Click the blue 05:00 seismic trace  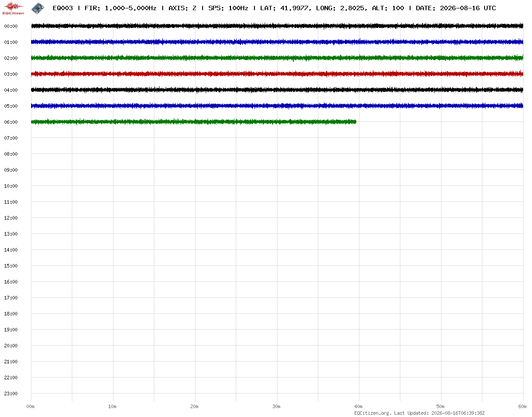(277, 106)
